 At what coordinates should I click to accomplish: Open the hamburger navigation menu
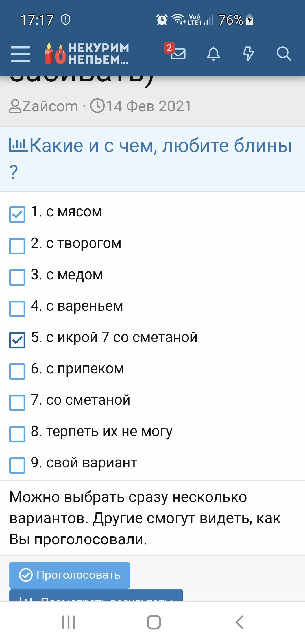click(20, 54)
